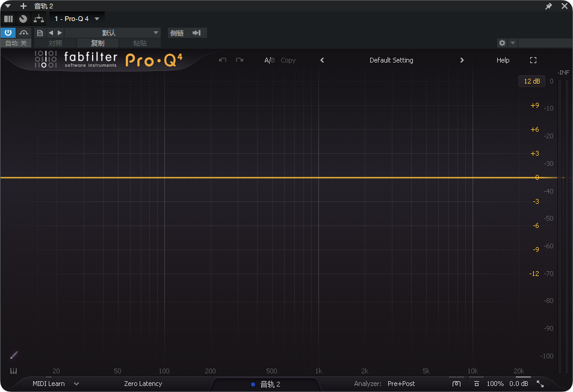The width and height of the screenshot is (573, 392).
Task: Enable MIDI Learn
Action: click(x=49, y=384)
